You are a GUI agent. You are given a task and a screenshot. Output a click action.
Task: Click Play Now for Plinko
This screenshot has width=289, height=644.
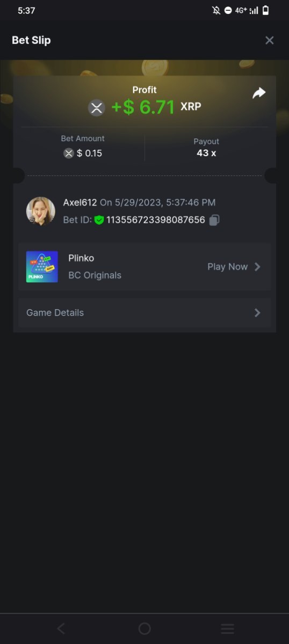click(x=228, y=267)
